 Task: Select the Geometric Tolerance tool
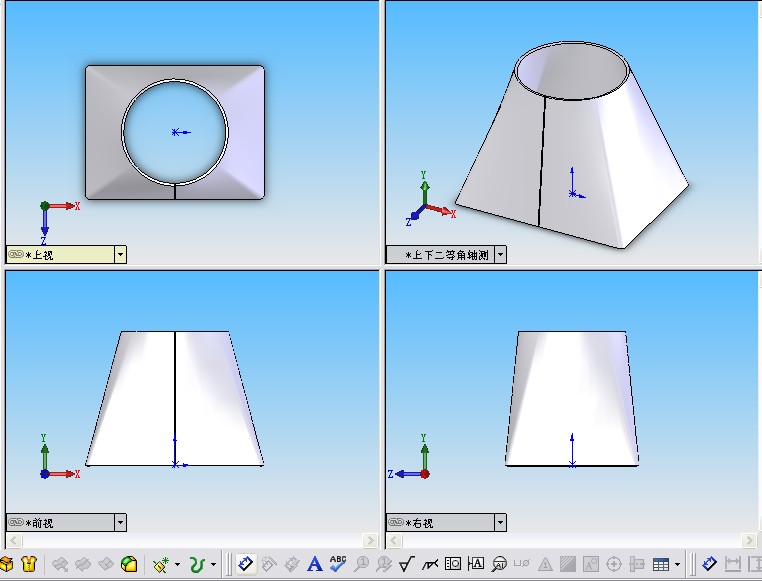point(453,564)
